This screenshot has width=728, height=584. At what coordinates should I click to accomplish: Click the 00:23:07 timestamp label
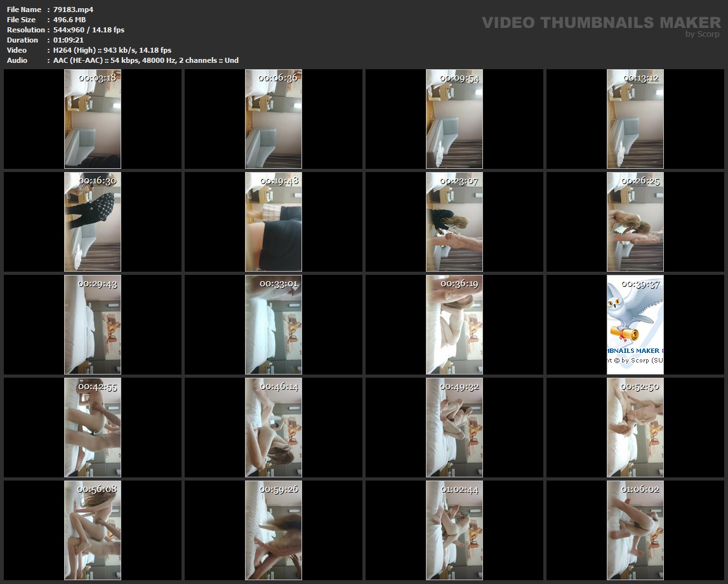click(459, 181)
